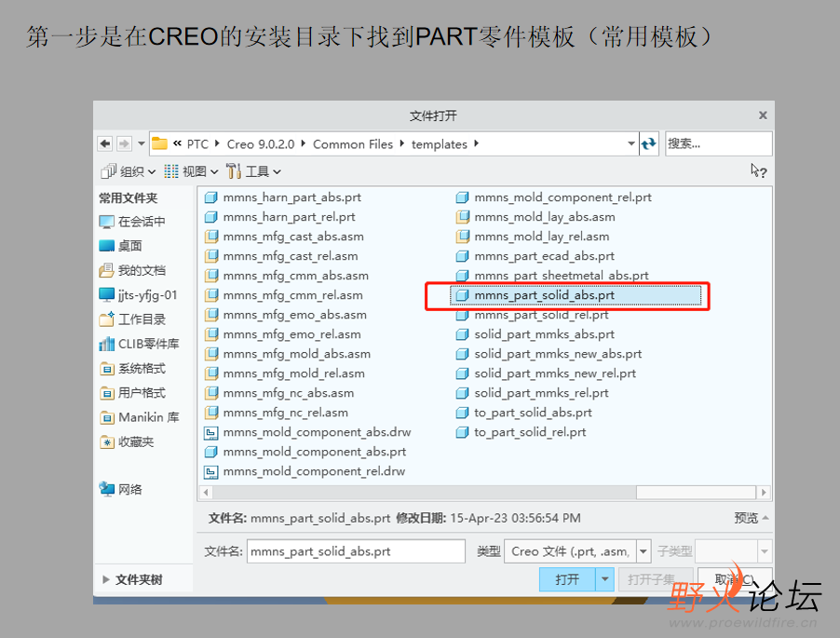Click the context help cursor icon
This screenshot has height=638, width=840.
click(x=758, y=170)
